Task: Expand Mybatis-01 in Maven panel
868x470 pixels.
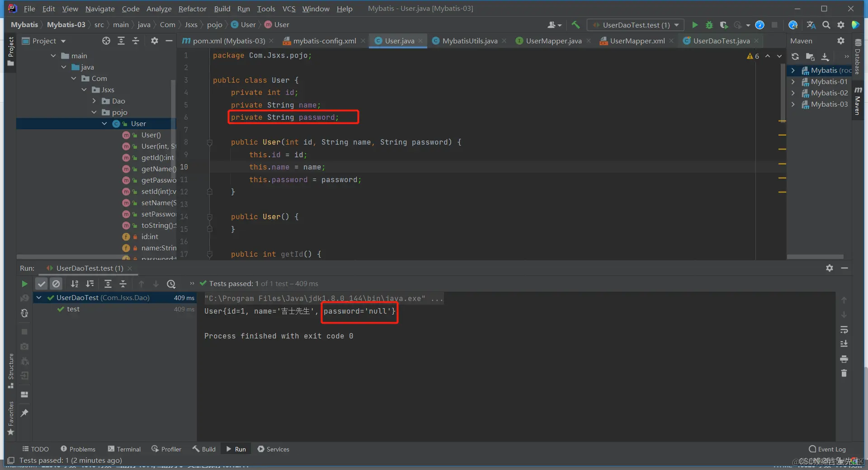Action: pyautogui.click(x=793, y=82)
